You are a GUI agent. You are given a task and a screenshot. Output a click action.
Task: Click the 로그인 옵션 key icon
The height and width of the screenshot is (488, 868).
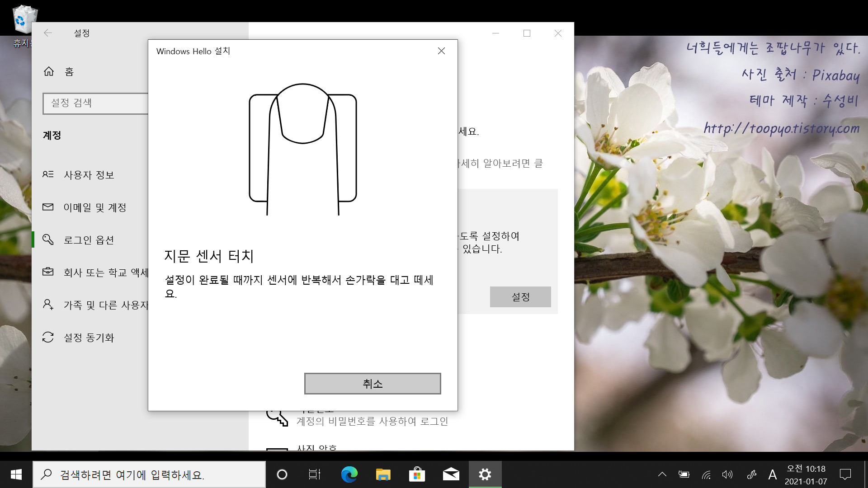(x=48, y=239)
